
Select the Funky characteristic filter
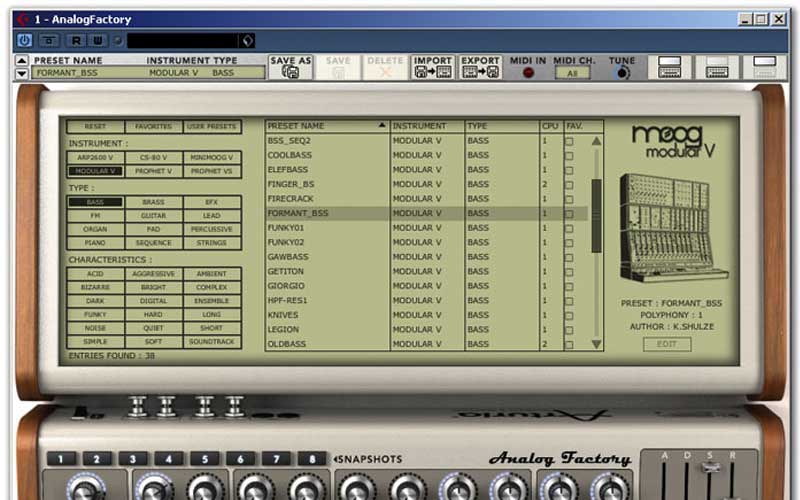point(95,314)
